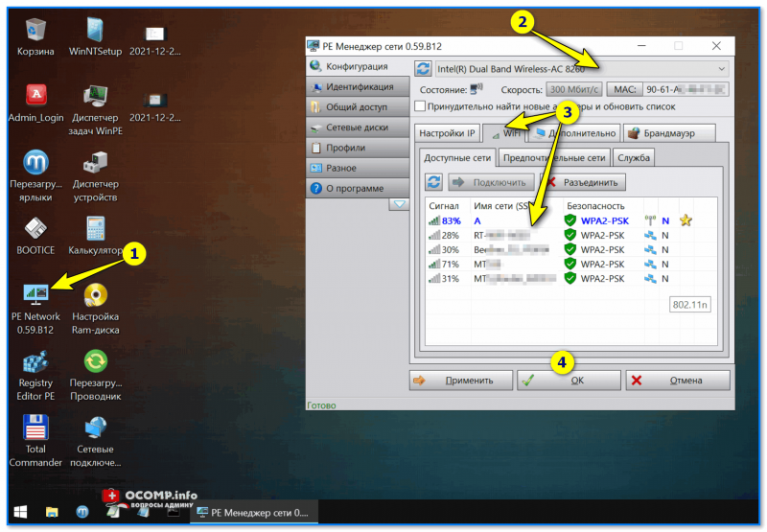This screenshot has width=767, height=532.
Task: Select the RT- network row with 28% signal
Action: tap(570, 235)
